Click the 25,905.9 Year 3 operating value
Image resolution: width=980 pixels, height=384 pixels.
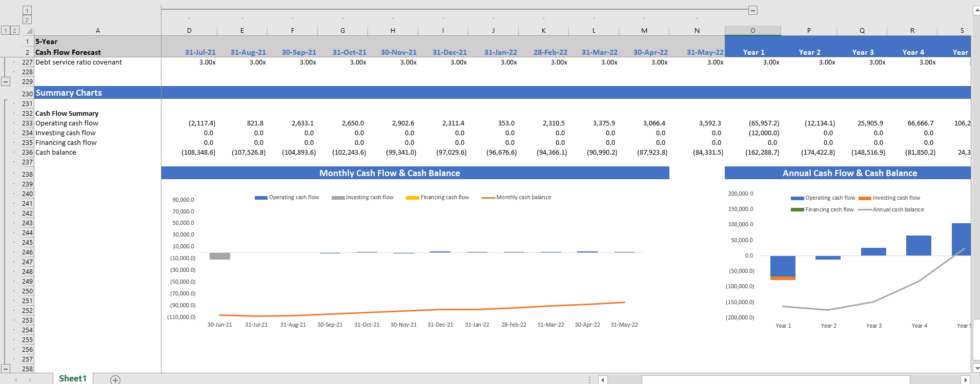point(870,123)
